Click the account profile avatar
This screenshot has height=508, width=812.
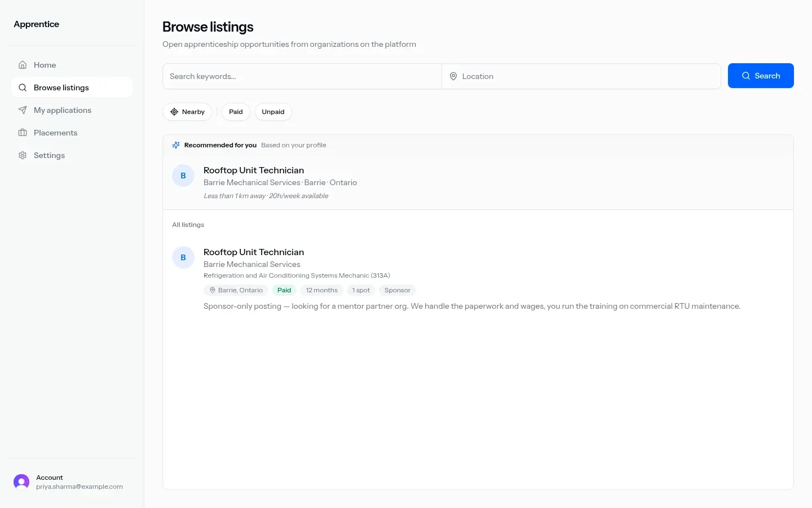[21, 482]
